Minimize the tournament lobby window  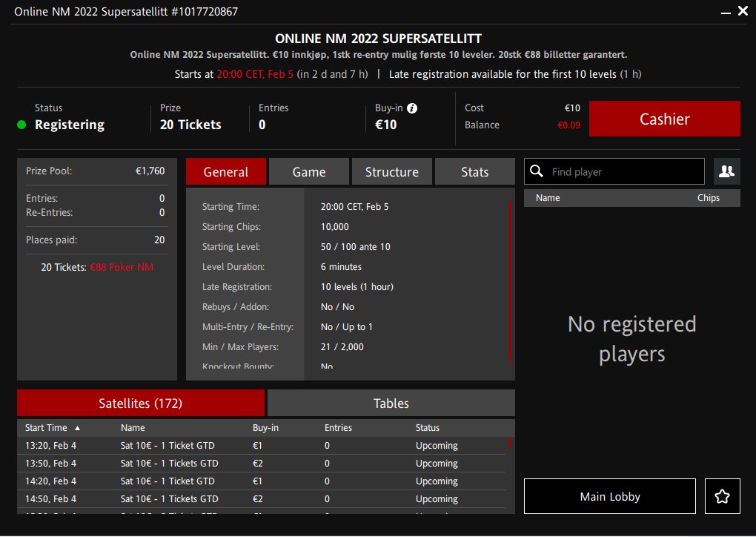pos(726,12)
